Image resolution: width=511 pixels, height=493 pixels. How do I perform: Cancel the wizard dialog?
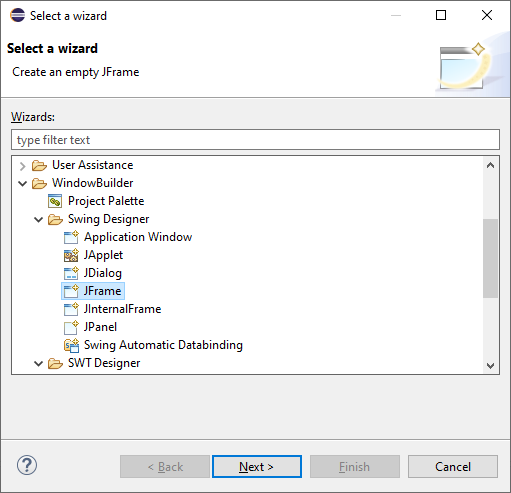point(453,467)
